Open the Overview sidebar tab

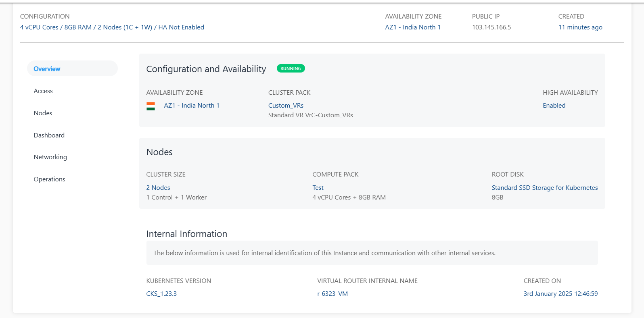click(x=47, y=69)
